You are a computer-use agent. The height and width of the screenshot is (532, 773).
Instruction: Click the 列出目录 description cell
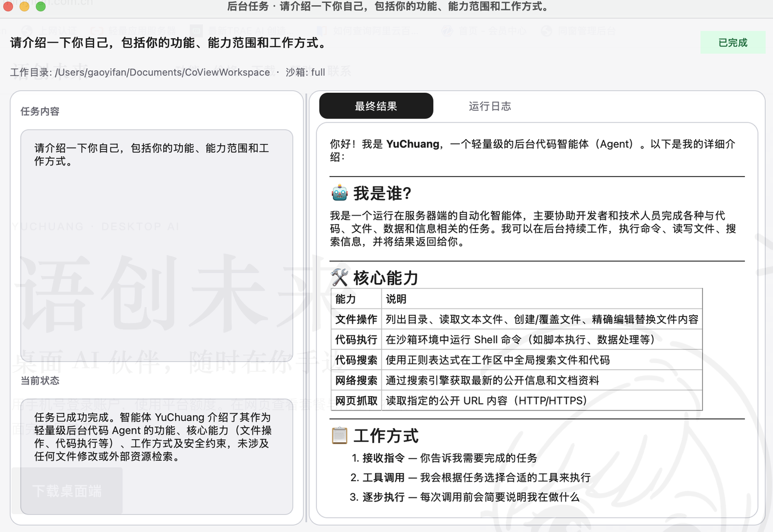(542, 319)
